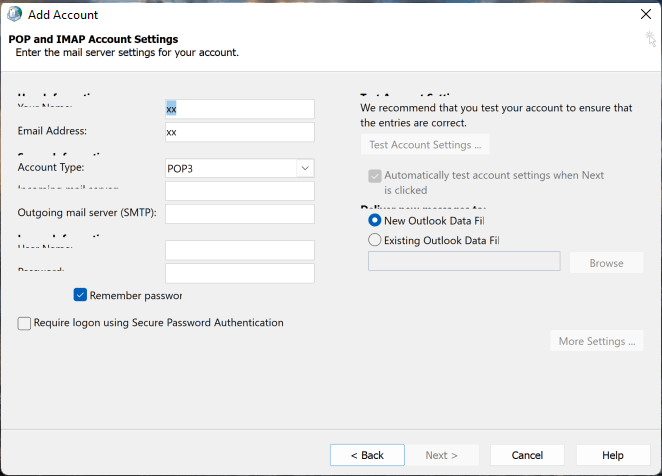Click the Email Address field
Image resolution: width=662 pixels, height=476 pixels.
(x=240, y=132)
